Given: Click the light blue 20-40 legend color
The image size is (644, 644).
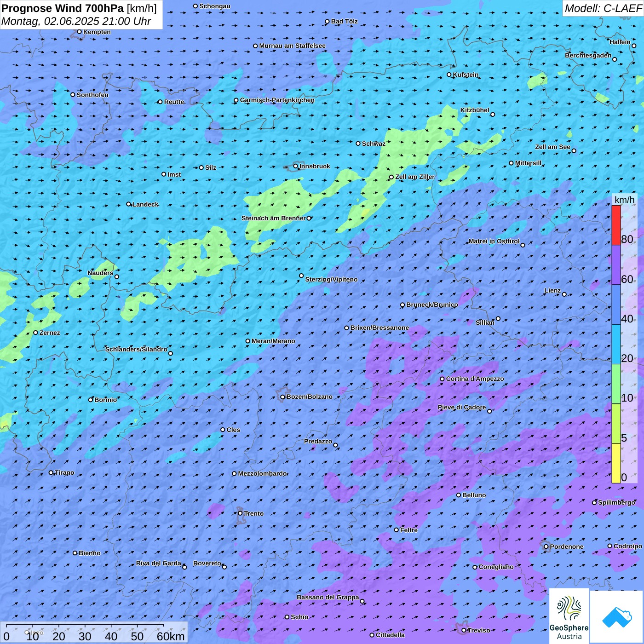Looking at the screenshot, I should point(616,345).
